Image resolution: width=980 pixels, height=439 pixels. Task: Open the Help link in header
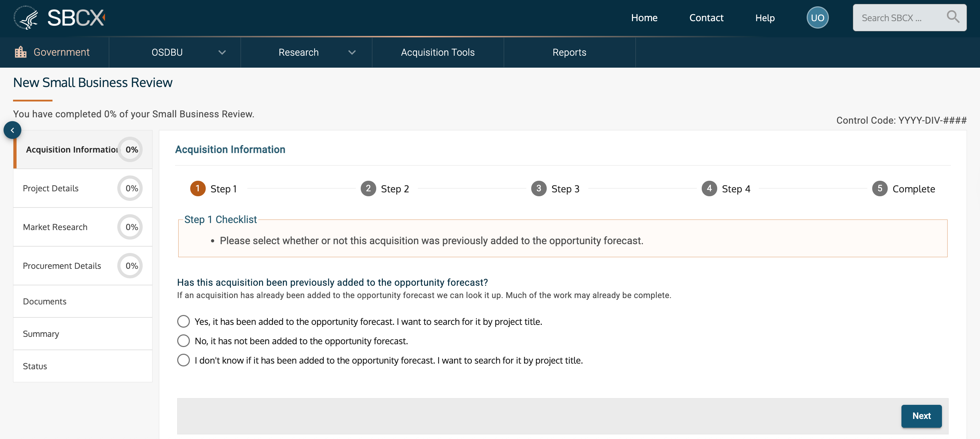pyautogui.click(x=765, y=18)
